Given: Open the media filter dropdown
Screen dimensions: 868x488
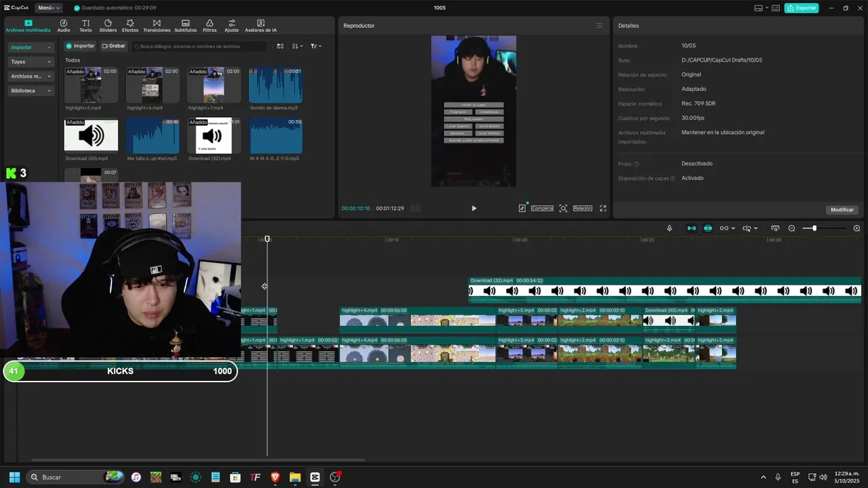Looking at the screenshot, I should pos(316,46).
